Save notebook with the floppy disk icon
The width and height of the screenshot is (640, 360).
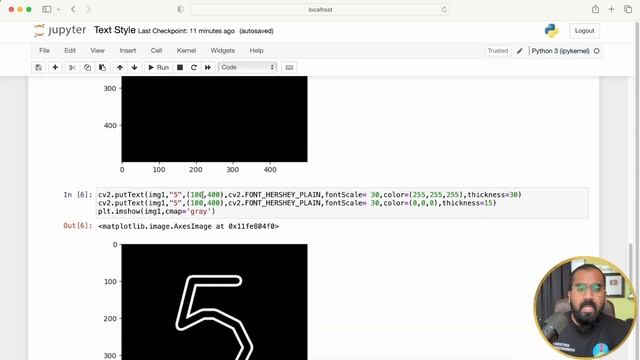coord(38,67)
